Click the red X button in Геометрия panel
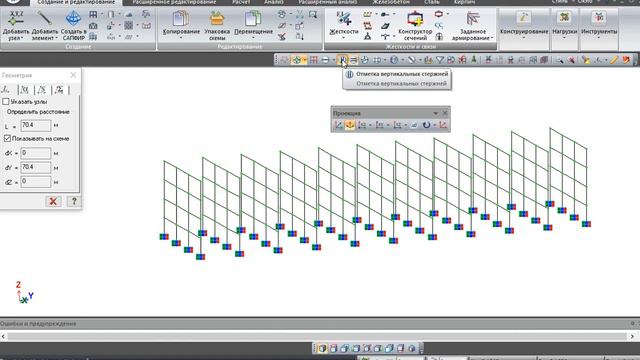Image resolution: width=640 pixels, height=360 pixels. (x=53, y=201)
